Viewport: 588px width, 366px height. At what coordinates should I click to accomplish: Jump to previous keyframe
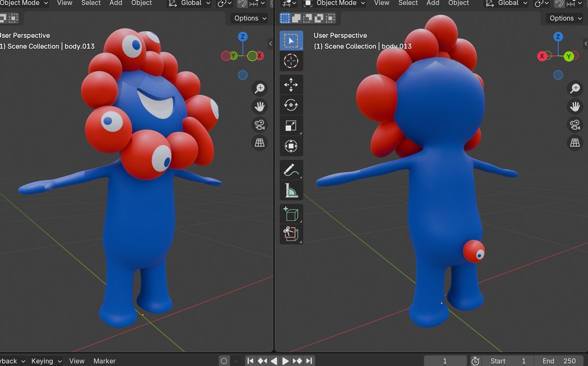click(262, 361)
